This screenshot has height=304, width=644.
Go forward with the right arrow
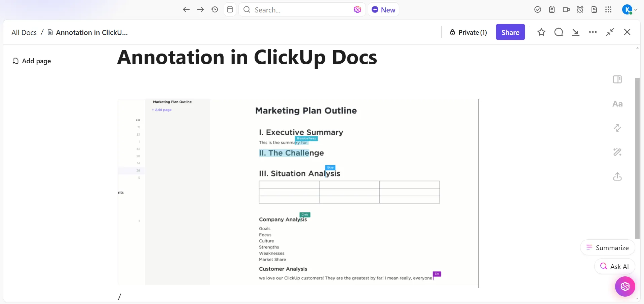(x=200, y=9)
